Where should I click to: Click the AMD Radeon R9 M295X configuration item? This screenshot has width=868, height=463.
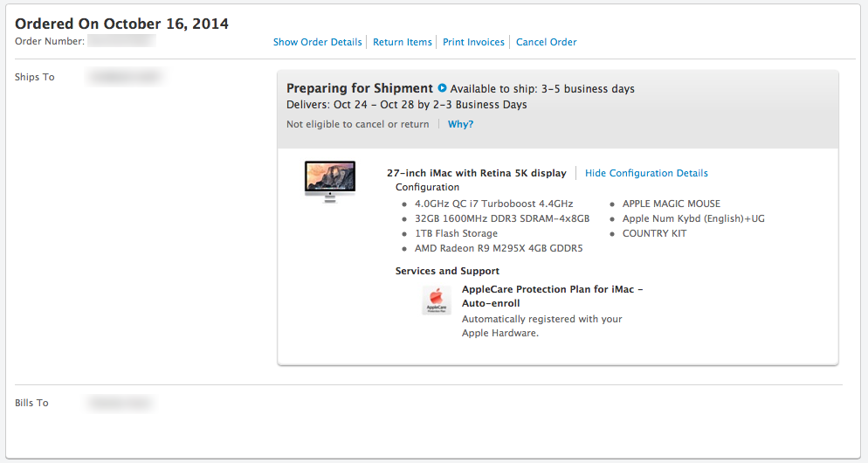(498, 248)
